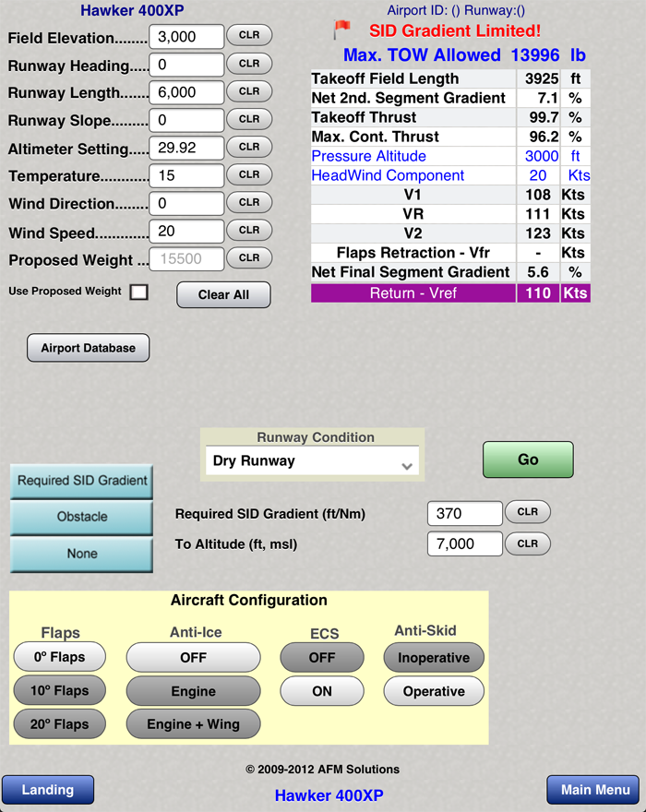
Task: Click the red flag warning icon
Action: tap(341, 30)
